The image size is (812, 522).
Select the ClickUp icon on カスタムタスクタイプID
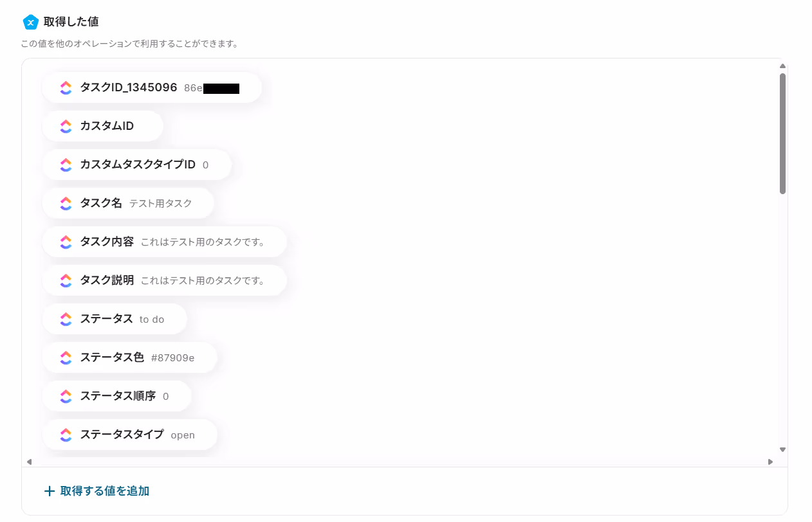[66, 165]
